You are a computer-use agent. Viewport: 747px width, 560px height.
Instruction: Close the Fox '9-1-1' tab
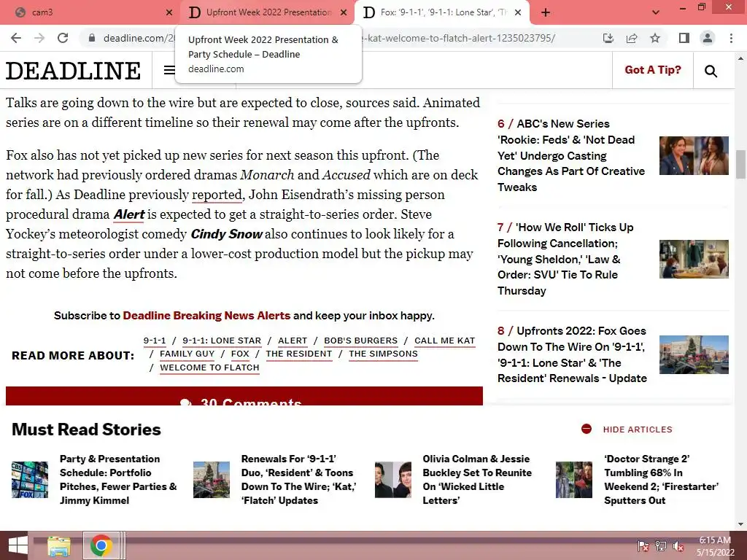(519, 12)
